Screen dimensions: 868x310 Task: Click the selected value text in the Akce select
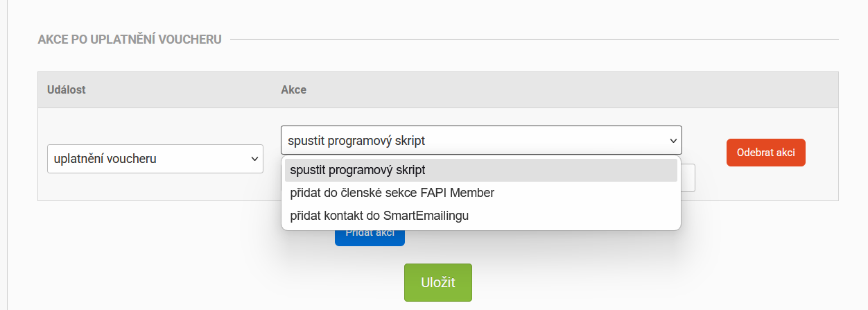coord(357,141)
